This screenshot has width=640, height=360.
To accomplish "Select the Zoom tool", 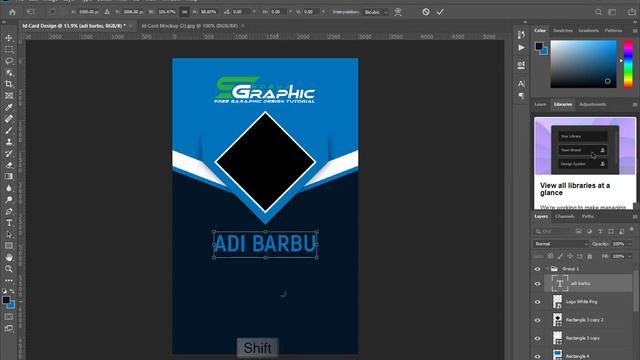I will [x=9, y=269].
